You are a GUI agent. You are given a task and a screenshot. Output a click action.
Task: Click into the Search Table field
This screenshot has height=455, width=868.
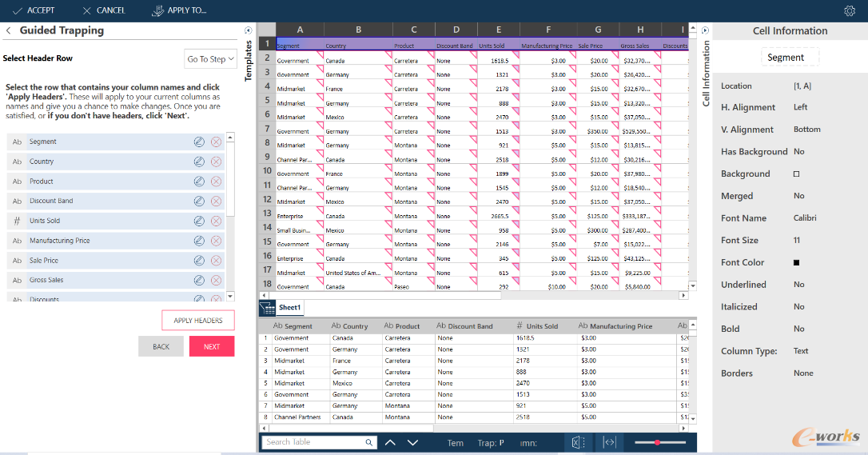[313, 442]
